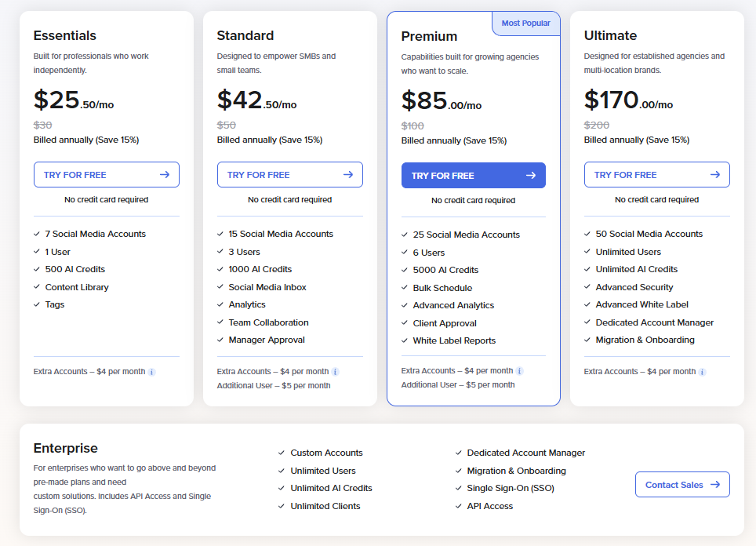Click 'Unlimited Users' in the Ultimate plan

pyautogui.click(x=628, y=252)
